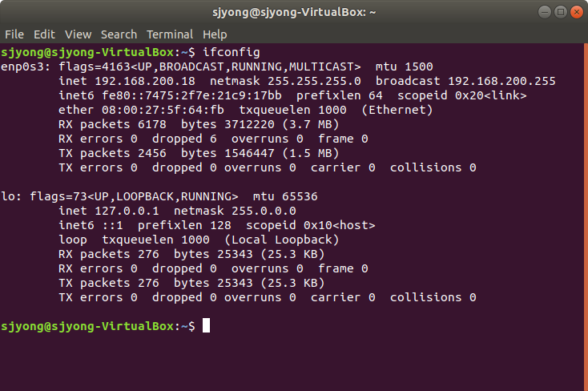Click the TX packets count 2456
588x391 pixels.
pos(152,153)
